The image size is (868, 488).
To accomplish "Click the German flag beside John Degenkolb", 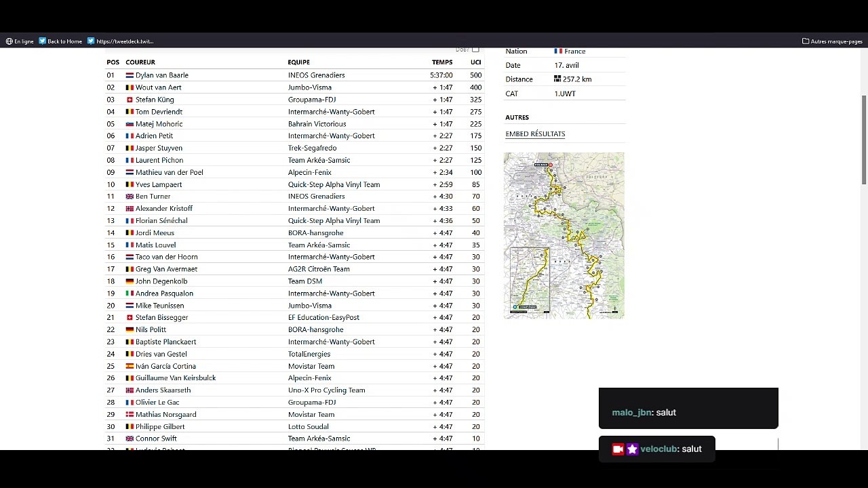I will [130, 281].
